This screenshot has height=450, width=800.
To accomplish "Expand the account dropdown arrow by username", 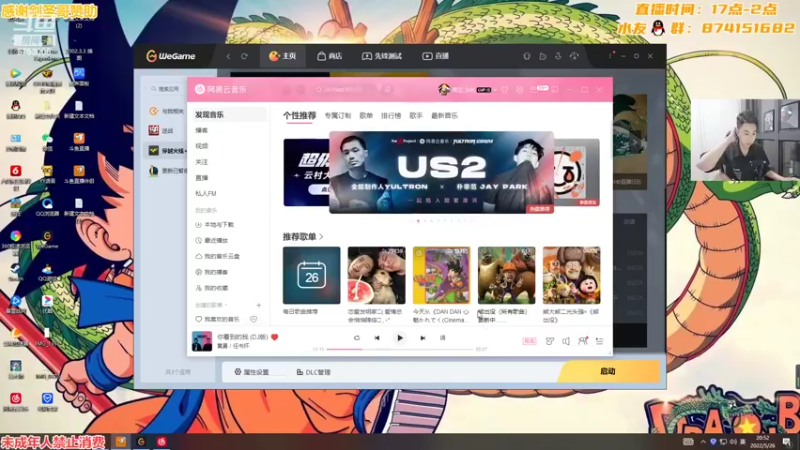I will click(495, 90).
